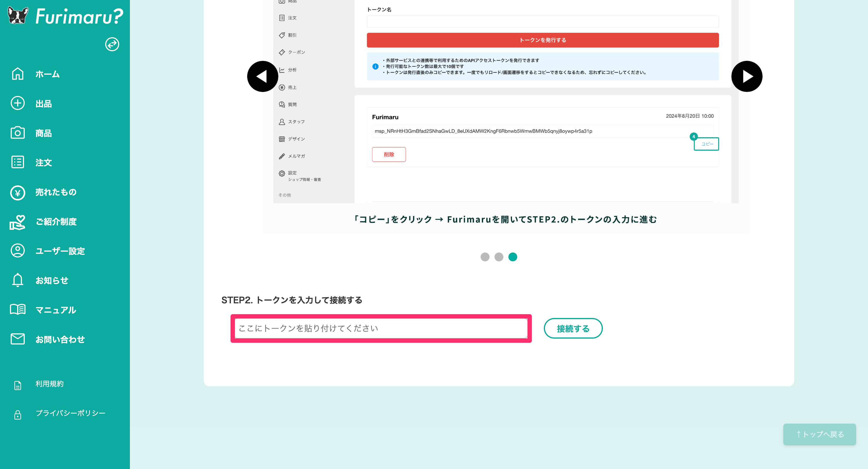
Task: Focus the token paste input field
Action: (381, 328)
